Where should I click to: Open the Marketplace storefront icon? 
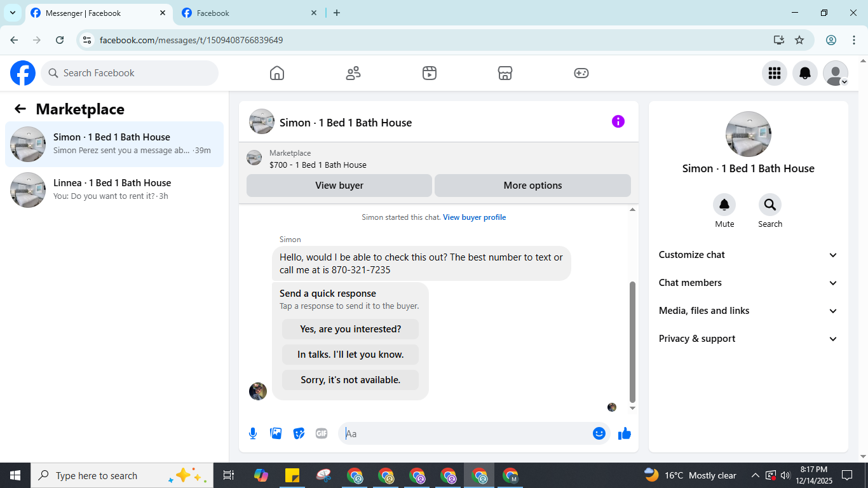(x=505, y=73)
